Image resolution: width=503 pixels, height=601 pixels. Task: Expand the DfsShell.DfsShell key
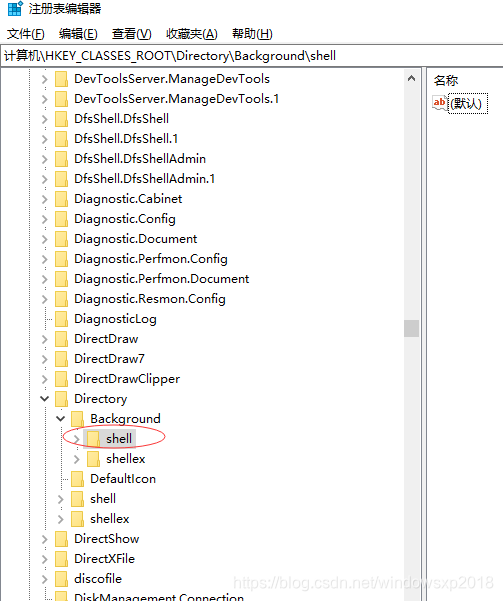(44, 119)
